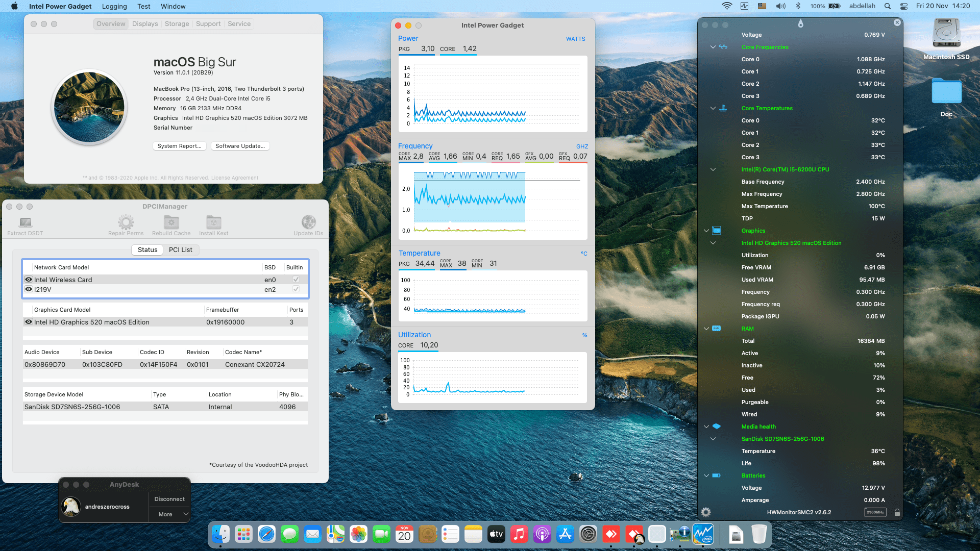This screenshot has height=551, width=980.
Task: Hide Intel Wireless Card using its eye toggle
Action: click(29, 279)
